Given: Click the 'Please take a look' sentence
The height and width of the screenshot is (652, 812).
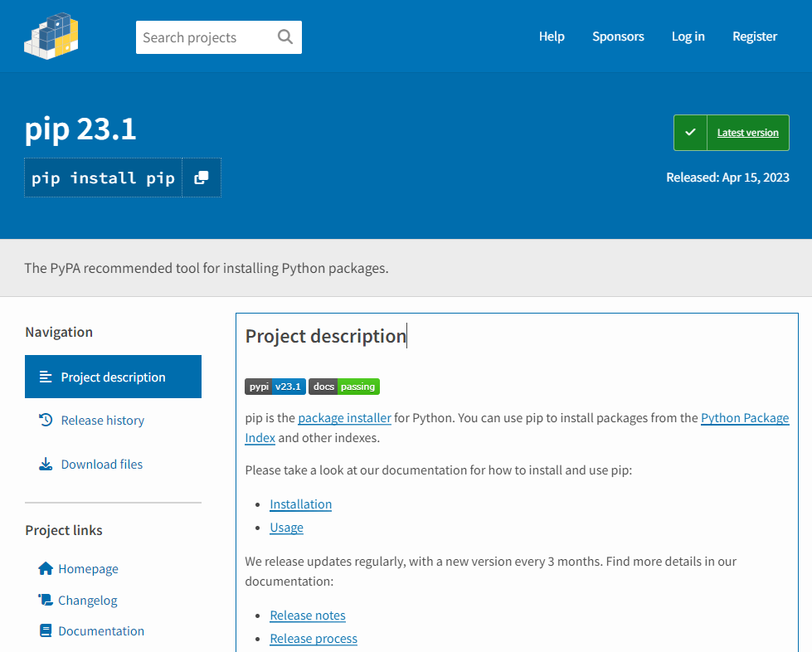Looking at the screenshot, I should pos(439,470).
